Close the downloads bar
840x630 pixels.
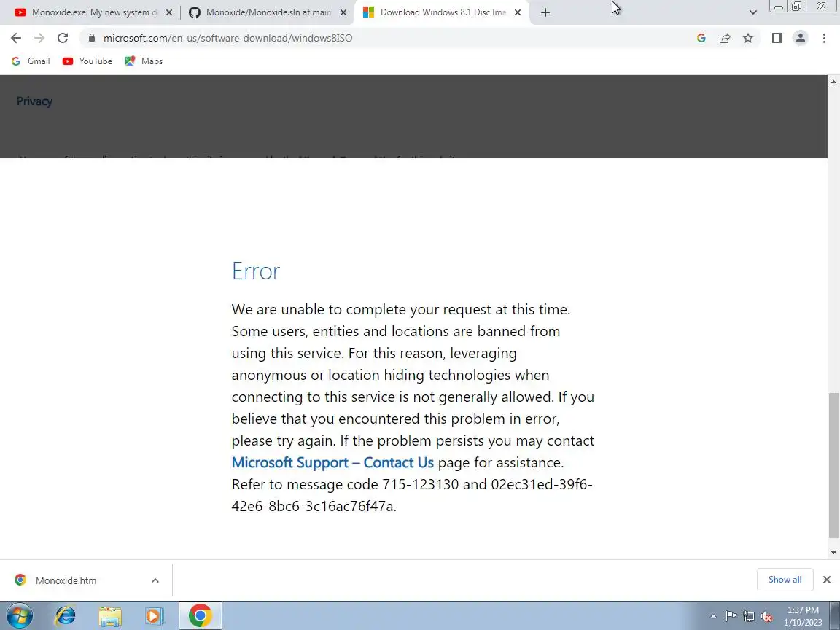coord(827,580)
